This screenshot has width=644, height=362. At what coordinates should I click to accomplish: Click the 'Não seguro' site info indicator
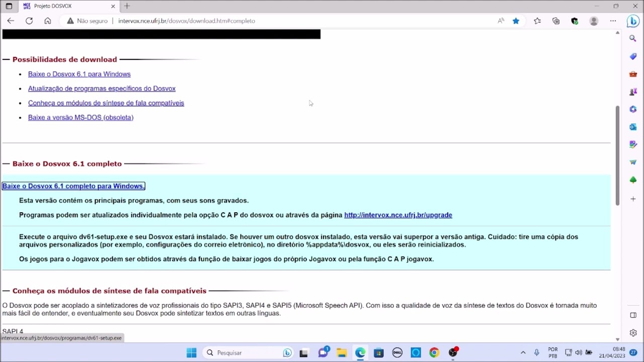point(88,21)
